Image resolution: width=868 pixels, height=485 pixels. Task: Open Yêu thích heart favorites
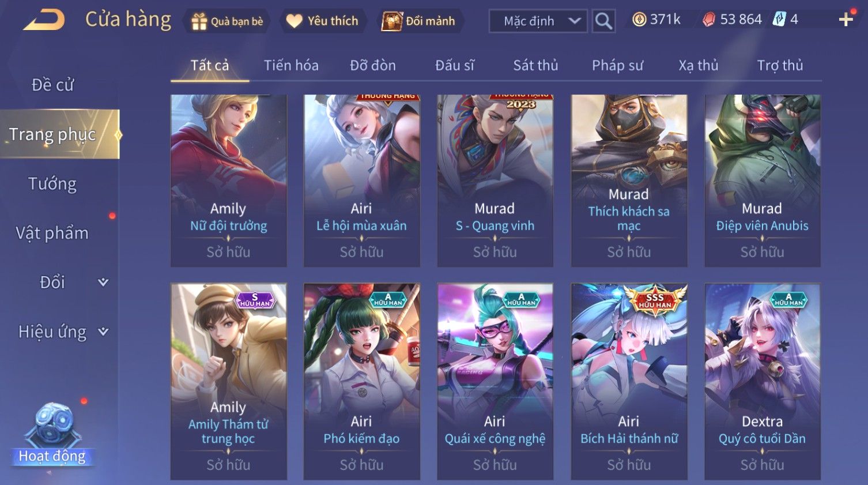pos(295,21)
